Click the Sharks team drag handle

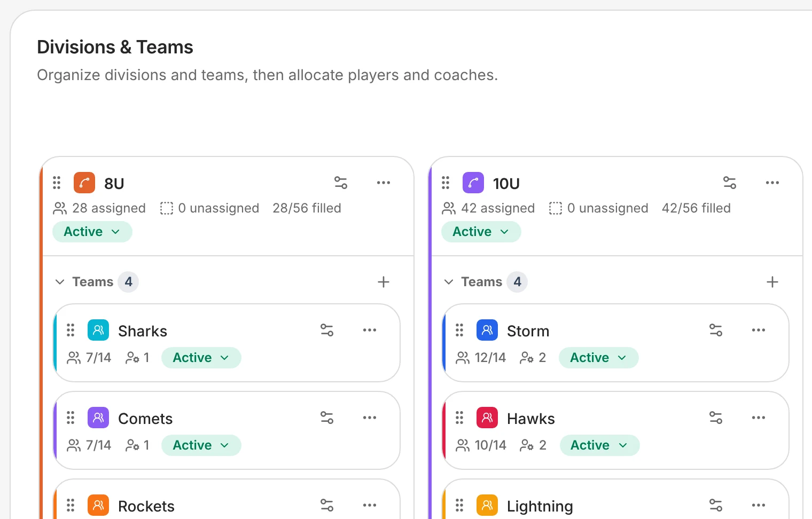tap(71, 330)
